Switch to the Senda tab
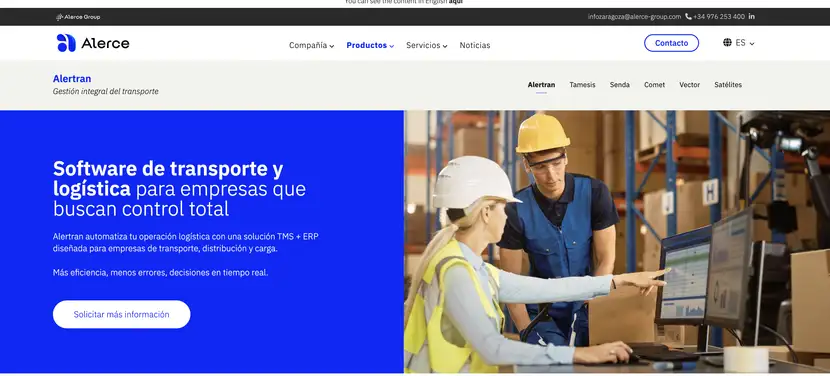 point(619,85)
